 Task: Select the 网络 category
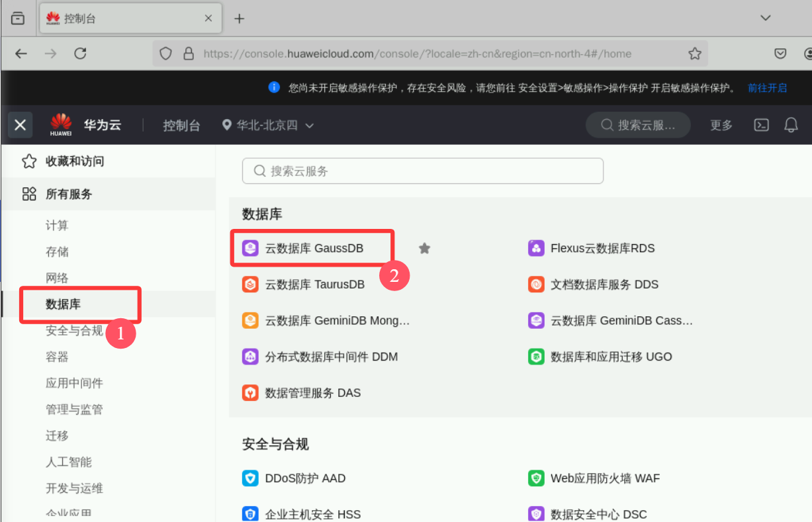click(x=57, y=278)
